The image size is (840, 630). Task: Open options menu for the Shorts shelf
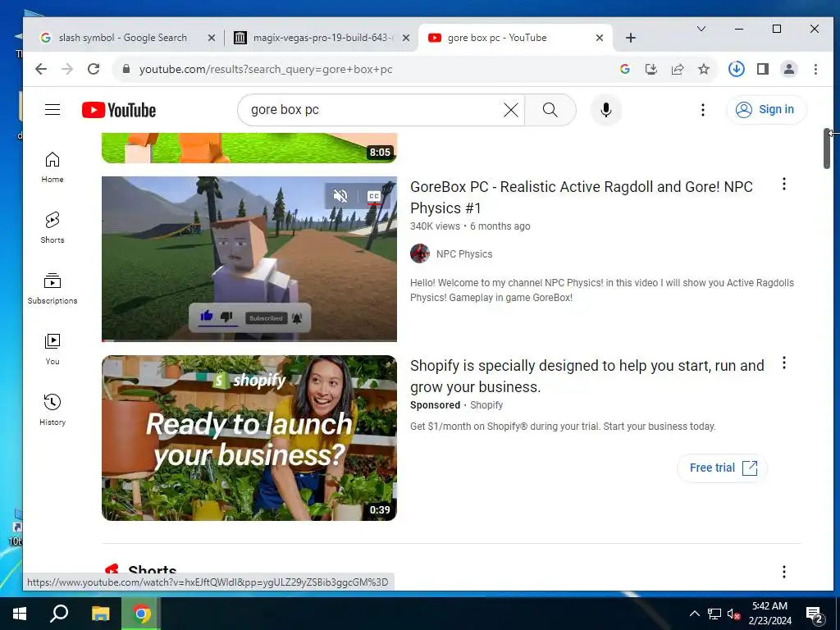[784, 572]
